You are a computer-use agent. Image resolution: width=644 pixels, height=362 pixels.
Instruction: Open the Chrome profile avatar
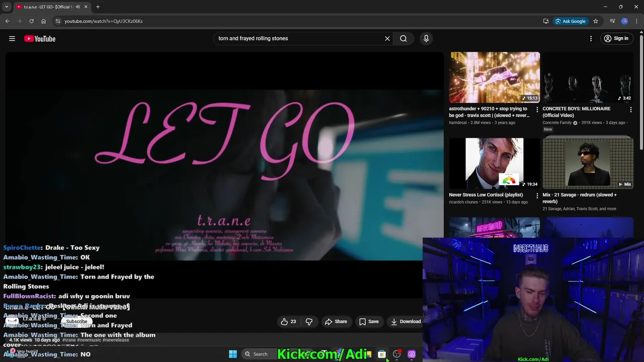(624, 21)
